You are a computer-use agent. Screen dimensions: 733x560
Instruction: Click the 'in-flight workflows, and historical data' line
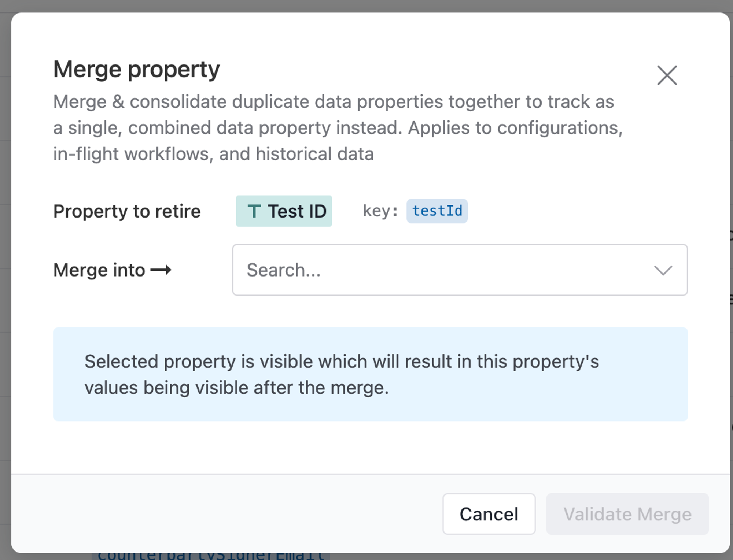pyautogui.click(x=213, y=154)
